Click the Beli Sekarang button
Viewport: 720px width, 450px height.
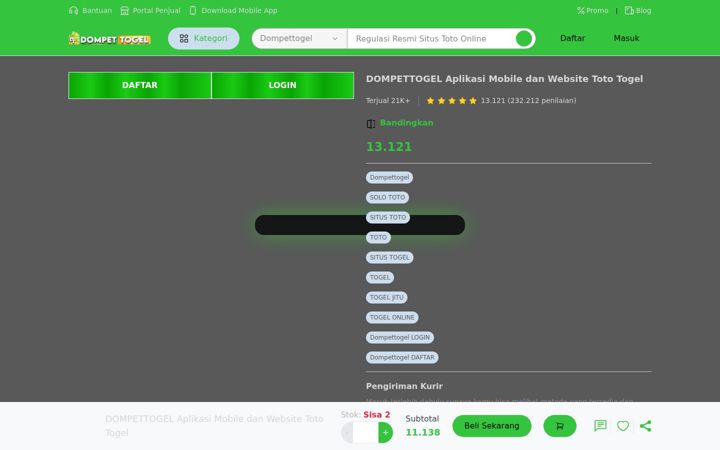(492, 426)
